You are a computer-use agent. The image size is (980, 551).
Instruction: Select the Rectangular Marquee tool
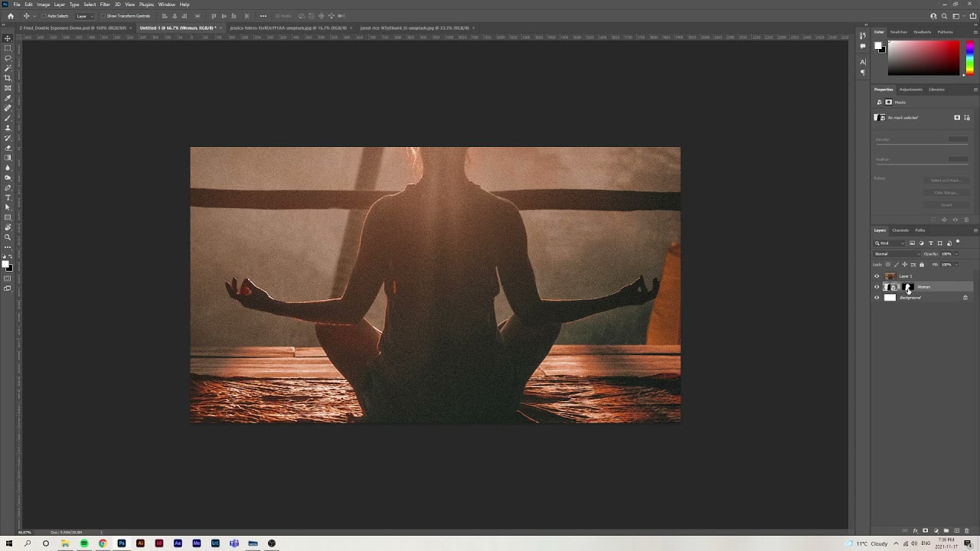(x=8, y=47)
